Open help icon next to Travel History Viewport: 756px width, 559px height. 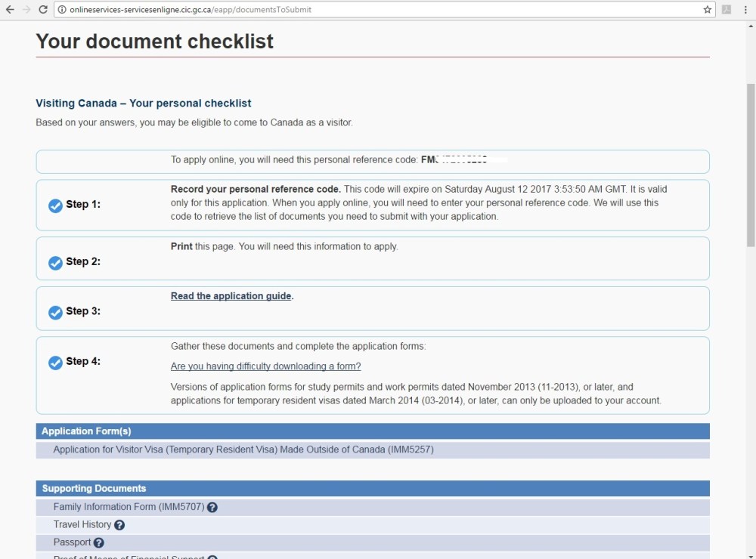coord(119,525)
